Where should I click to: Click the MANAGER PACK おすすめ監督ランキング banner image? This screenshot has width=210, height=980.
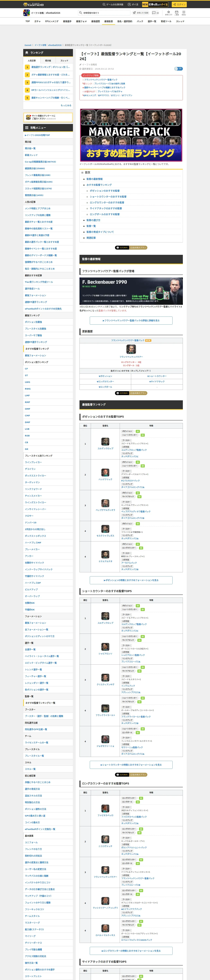point(131,135)
